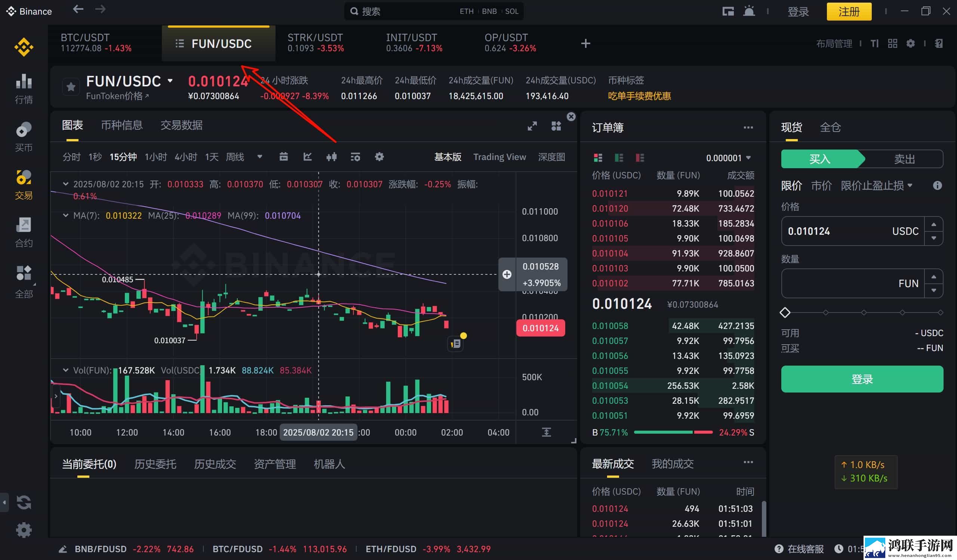
Task: Open 布局管理 layout management
Action: tap(834, 44)
